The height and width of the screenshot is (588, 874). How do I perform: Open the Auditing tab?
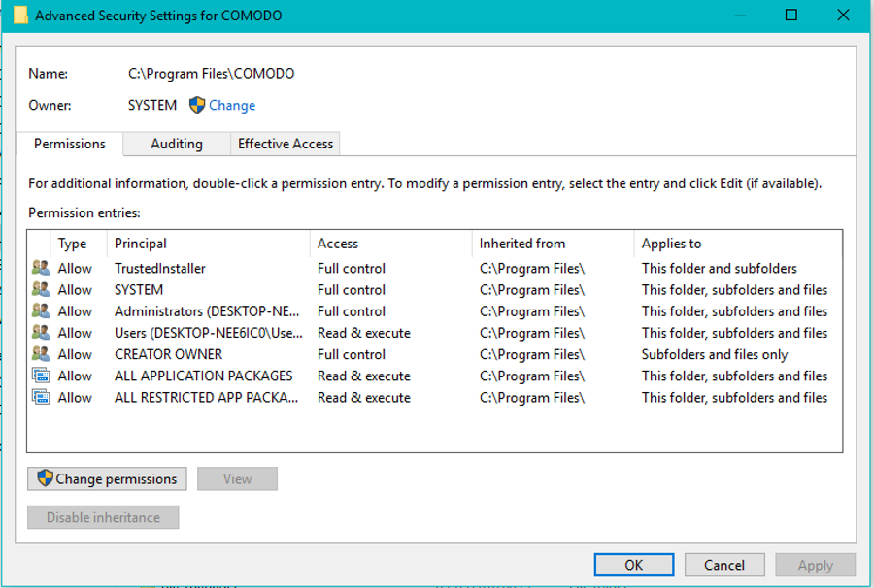tap(177, 144)
